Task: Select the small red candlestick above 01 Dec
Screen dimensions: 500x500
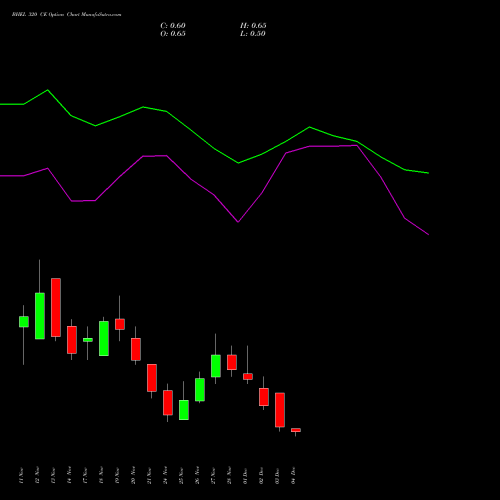Action: pyautogui.click(x=248, y=376)
